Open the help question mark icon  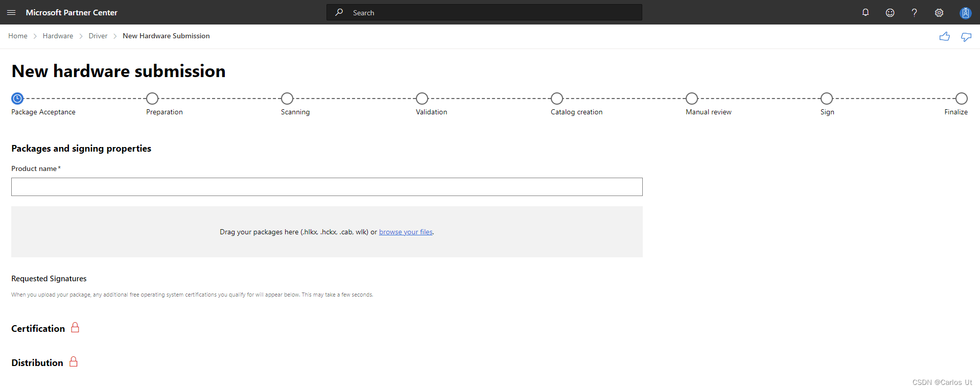(x=915, y=12)
